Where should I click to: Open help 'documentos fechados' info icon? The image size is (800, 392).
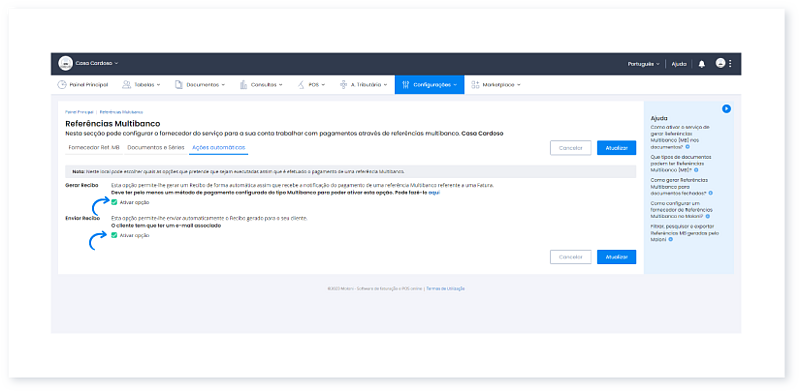point(711,193)
